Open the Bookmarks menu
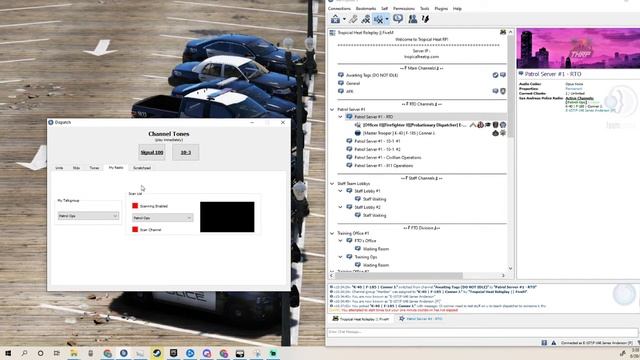Screen dimensions: 640x360 pyautogui.click(x=366, y=9)
